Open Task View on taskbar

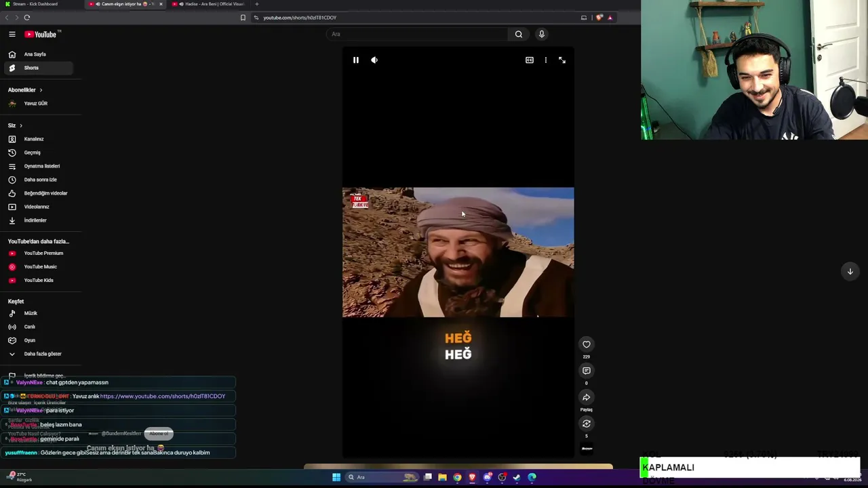click(428, 477)
